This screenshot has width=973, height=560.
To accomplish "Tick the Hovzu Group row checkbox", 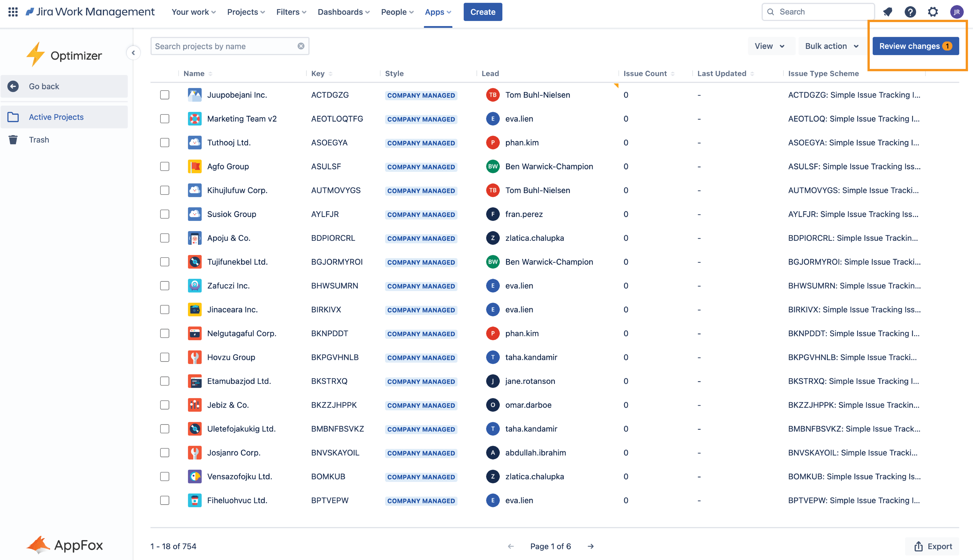I will pyautogui.click(x=165, y=357).
